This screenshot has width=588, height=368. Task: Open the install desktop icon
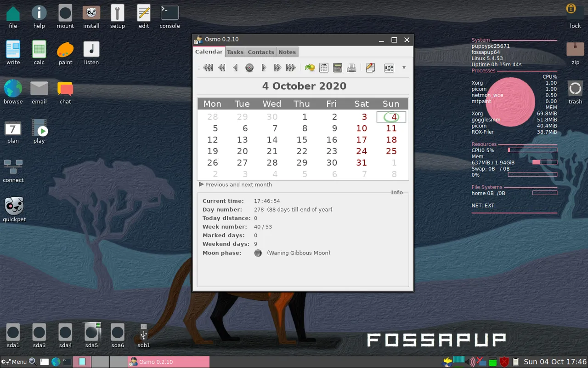(x=91, y=17)
